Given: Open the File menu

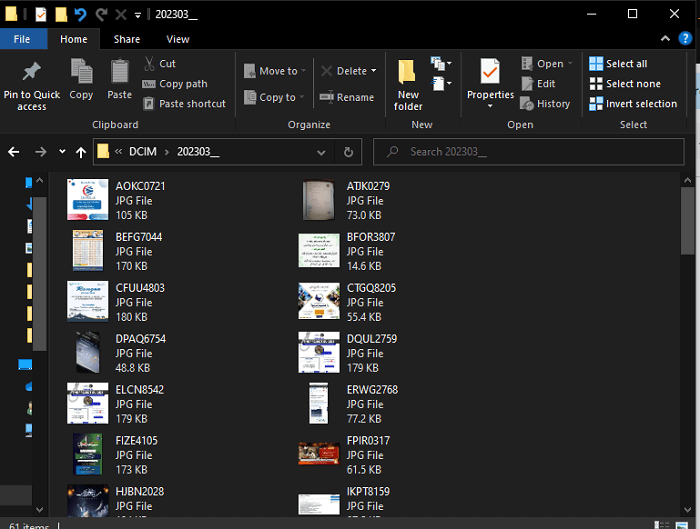Looking at the screenshot, I should click(x=22, y=39).
